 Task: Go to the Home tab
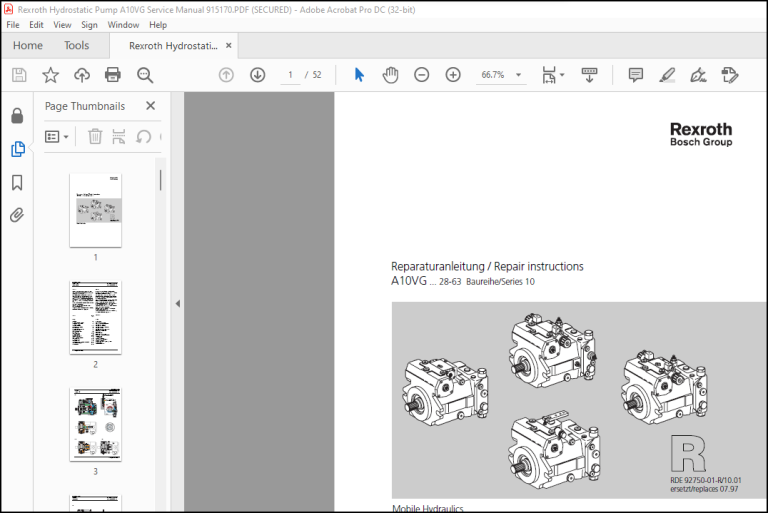[x=28, y=46]
